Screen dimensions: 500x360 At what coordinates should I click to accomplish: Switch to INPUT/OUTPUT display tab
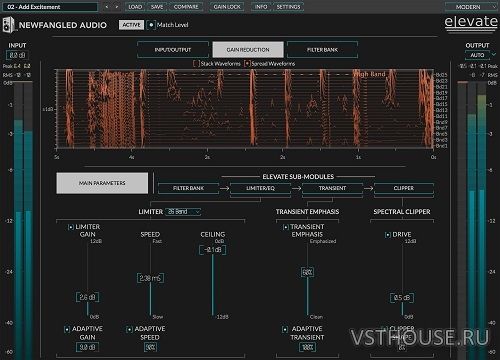173,50
